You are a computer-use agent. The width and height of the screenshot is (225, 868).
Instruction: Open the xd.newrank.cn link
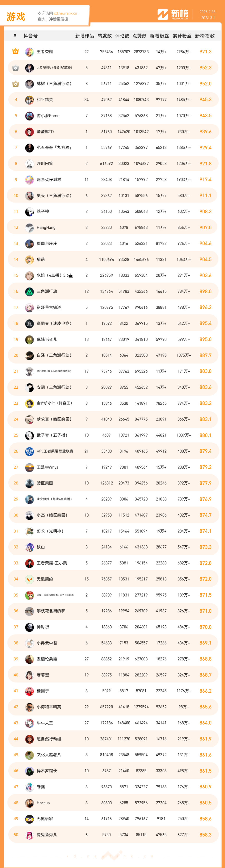click(65, 14)
